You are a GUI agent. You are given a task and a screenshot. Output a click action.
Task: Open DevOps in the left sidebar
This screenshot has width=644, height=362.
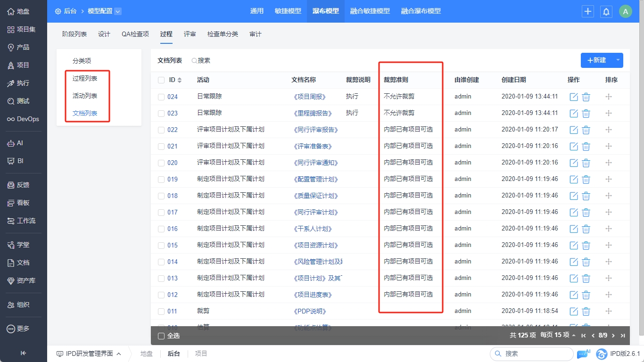(x=23, y=119)
